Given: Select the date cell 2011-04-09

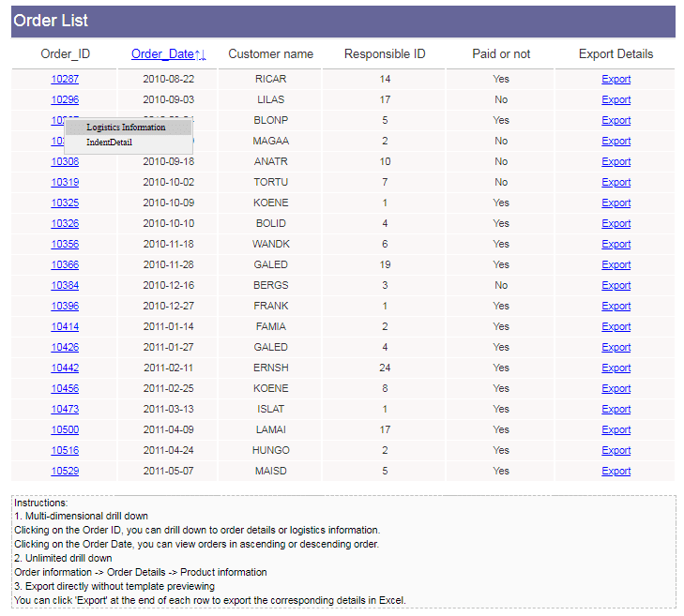Looking at the screenshot, I should point(168,429).
